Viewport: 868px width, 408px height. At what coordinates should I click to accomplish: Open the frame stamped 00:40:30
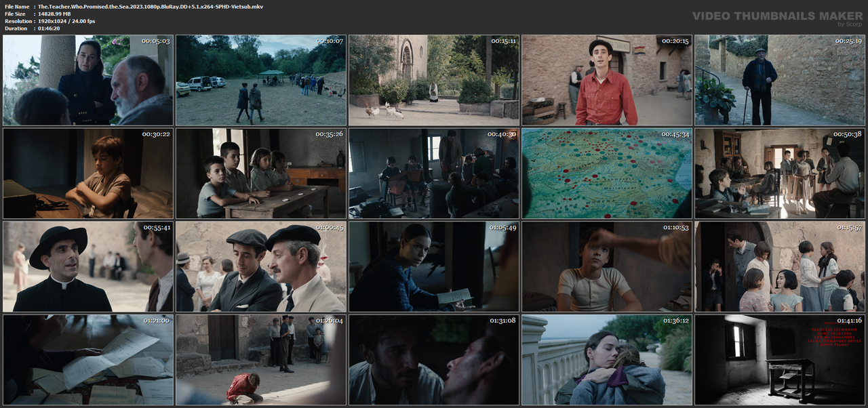434,174
